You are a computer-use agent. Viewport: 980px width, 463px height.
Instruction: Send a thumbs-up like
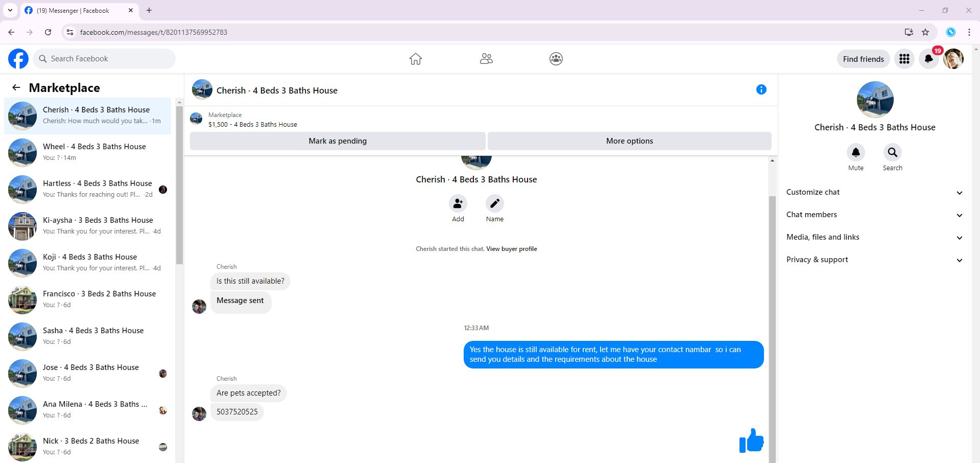click(751, 441)
